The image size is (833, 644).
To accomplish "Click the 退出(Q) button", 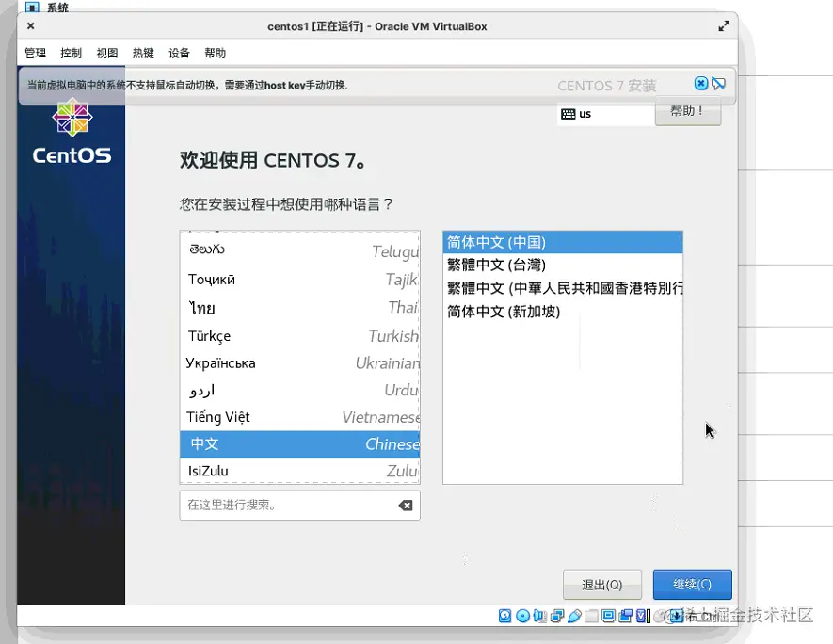I will [x=601, y=585].
